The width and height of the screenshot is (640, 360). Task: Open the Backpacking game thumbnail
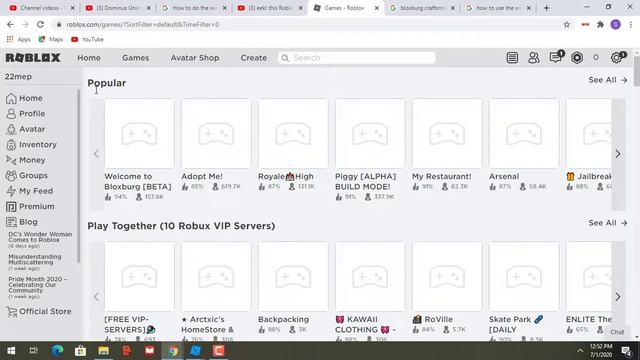coord(293,276)
